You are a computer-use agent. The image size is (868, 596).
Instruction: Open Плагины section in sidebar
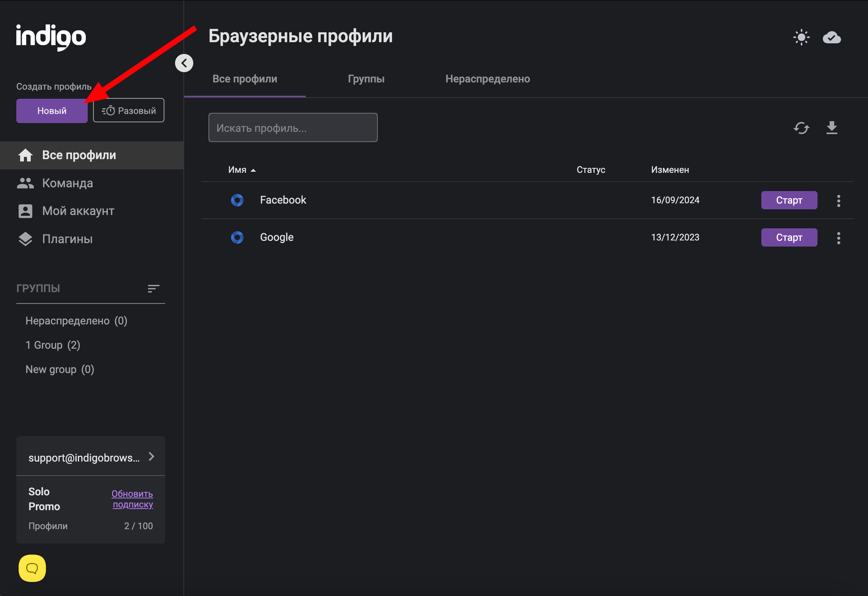click(x=67, y=239)
